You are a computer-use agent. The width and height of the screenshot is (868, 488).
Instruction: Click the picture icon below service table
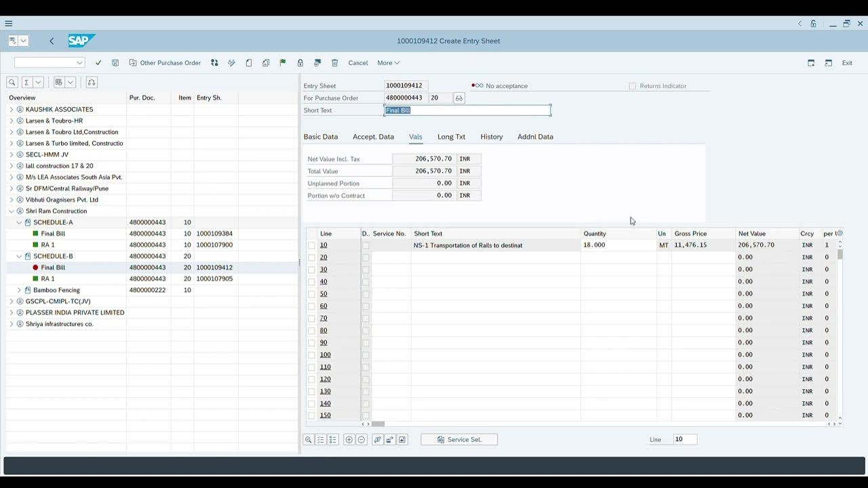(402, 439)
